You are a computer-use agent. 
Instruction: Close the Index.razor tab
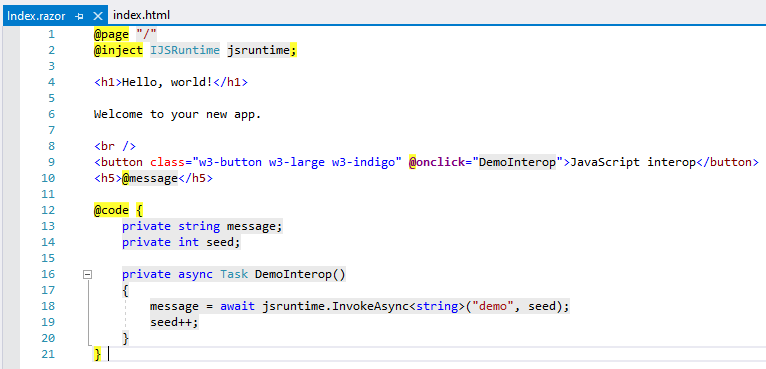[98, 16]
